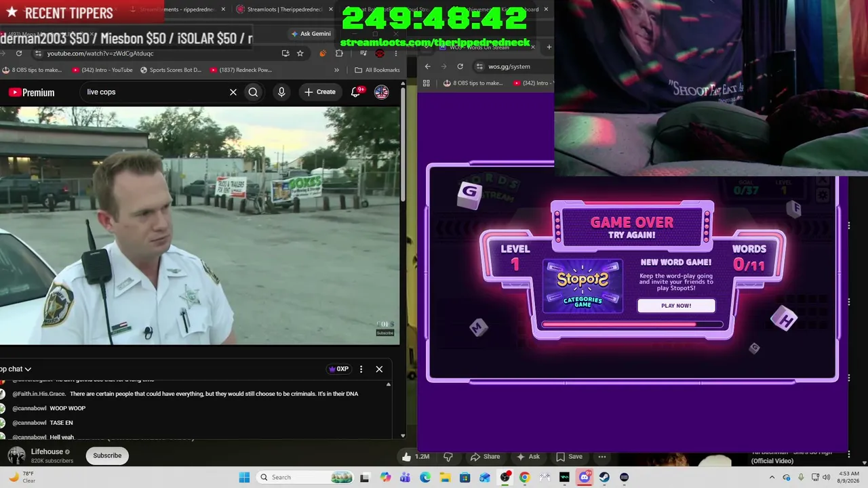The image size is (868, 488).
Task: Click the YouTube search field 'live cops'
Action: click(x=153, y=92)
